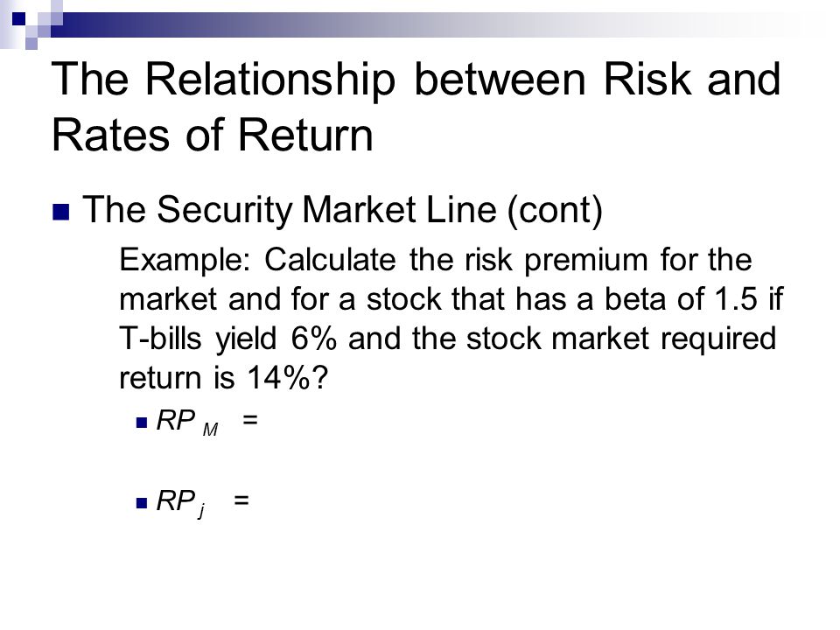Click the dark blue square decoration at top-left corner
Screen dimensions: 840x630
18,19
